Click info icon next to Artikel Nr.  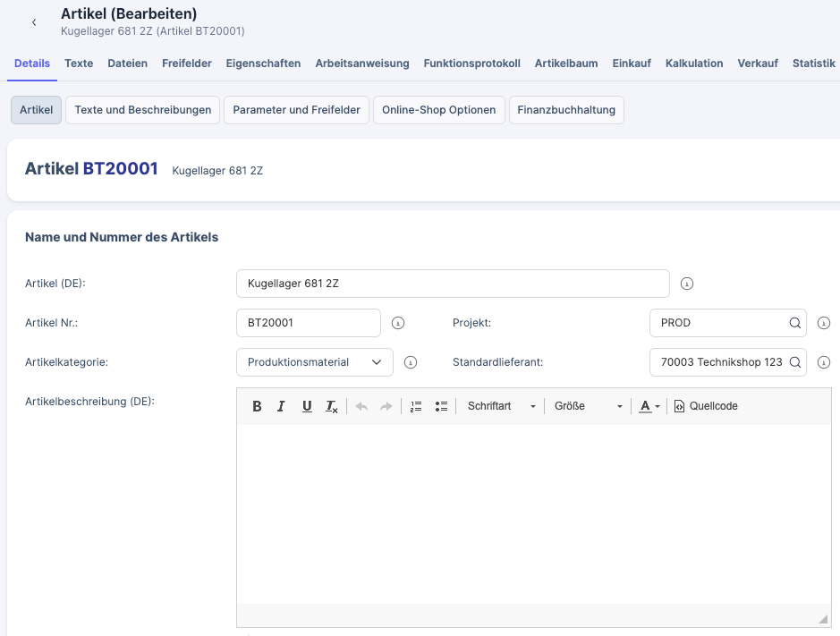(x=399, y=323)
